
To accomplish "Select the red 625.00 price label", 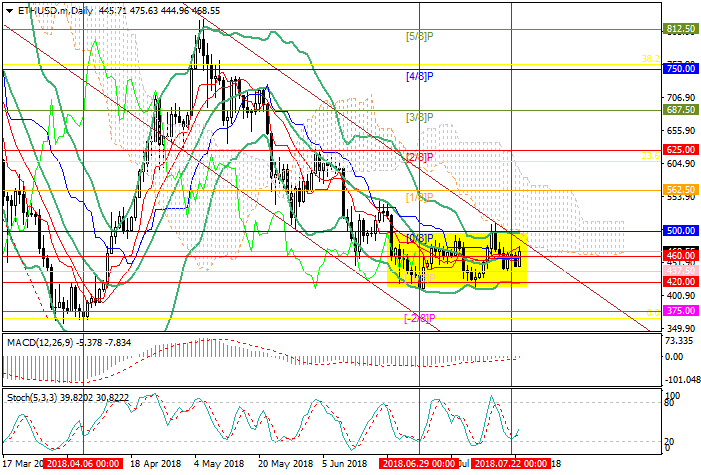I will click(x=680, y=150).
